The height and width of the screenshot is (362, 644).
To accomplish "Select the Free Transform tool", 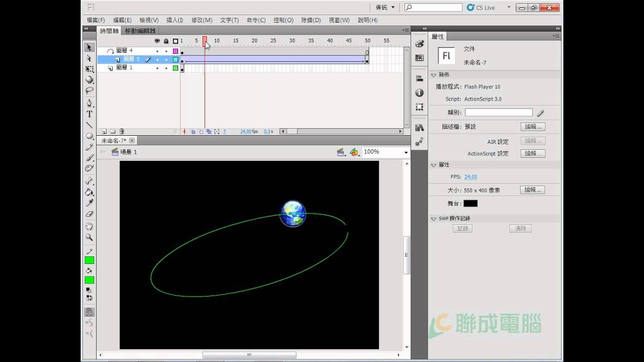I will click(x=89, y=69).
